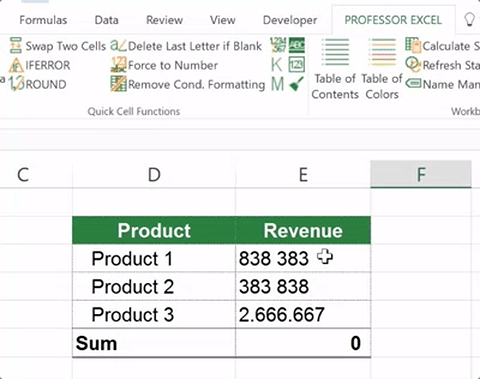Click the Sum label cell

coord(154,343)
